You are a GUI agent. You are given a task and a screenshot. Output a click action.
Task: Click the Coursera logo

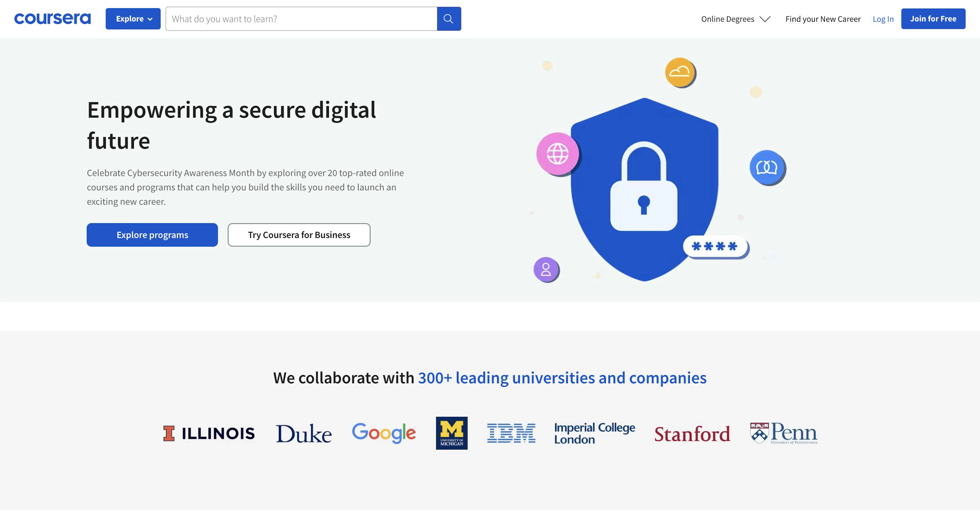tap(53, 19)
